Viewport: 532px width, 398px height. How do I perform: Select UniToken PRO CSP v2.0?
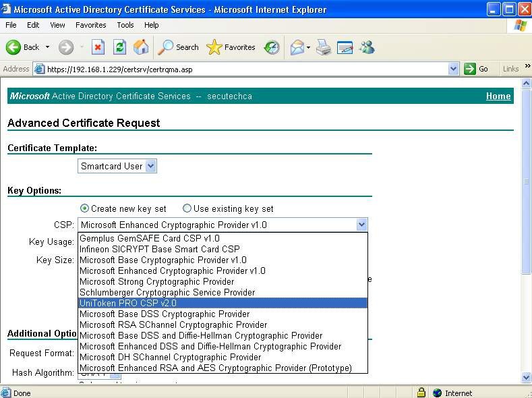(223, 303)
